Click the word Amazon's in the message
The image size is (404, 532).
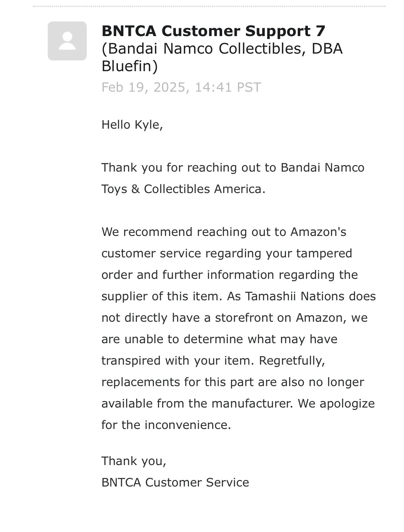tap(318, 232)
